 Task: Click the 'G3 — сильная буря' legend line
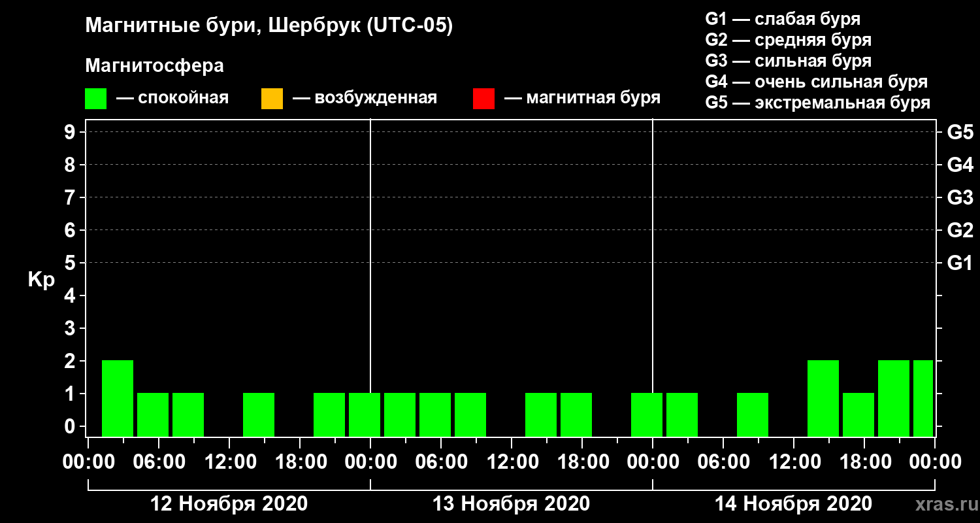(x=788, y=61)
